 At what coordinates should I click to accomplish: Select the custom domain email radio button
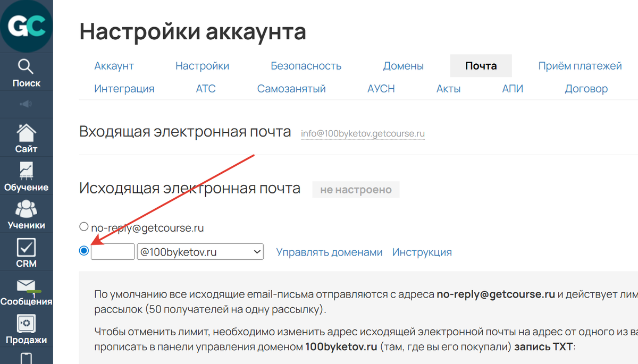click(83, 251)
